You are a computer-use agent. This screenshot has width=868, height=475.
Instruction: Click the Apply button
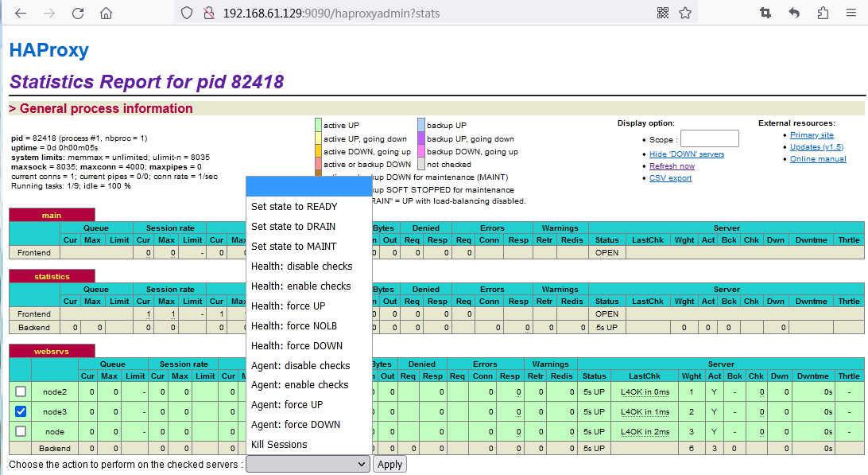click(x=389, y=465)
